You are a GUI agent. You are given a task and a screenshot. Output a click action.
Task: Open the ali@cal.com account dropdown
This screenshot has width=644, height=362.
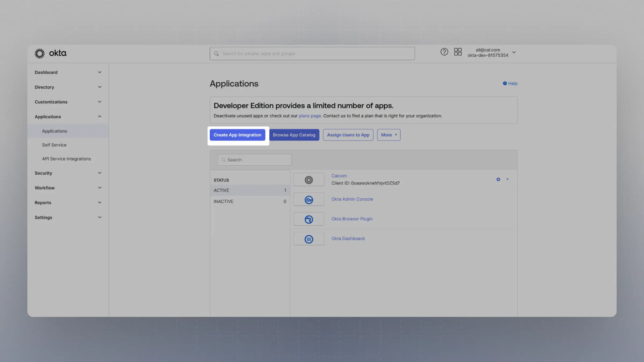491,53
